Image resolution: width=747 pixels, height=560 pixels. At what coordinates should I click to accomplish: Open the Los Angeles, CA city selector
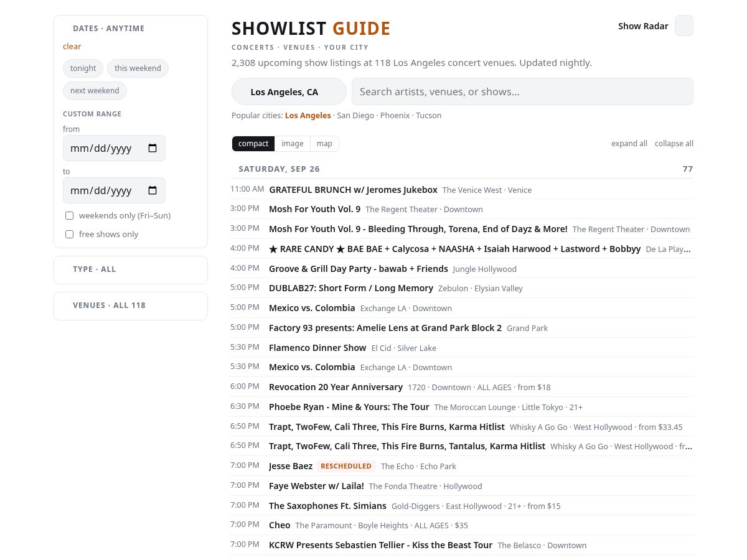[x=289, y=91]
